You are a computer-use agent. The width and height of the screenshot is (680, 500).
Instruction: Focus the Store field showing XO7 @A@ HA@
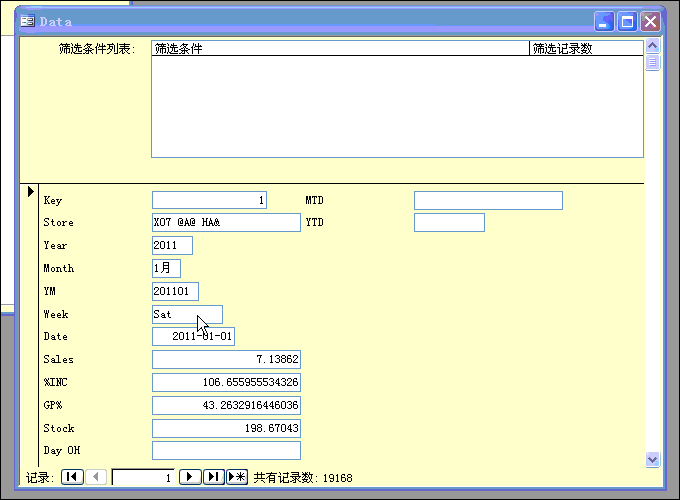click(226, 222)
